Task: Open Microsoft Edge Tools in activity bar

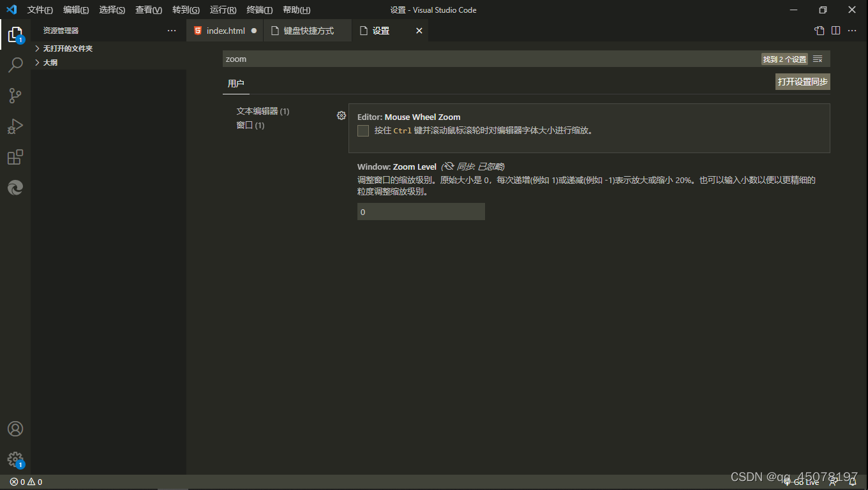Action: pyautogui.click(x=15, y=188)
